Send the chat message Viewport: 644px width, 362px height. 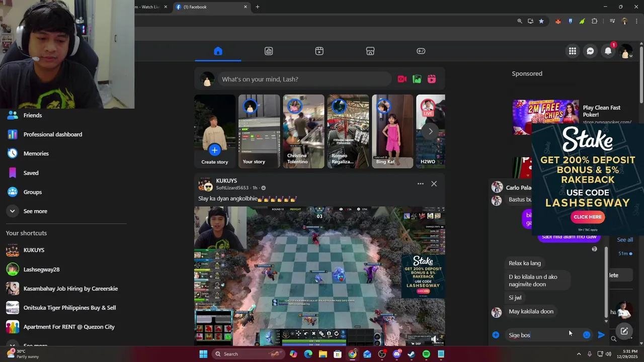[601, 335]
